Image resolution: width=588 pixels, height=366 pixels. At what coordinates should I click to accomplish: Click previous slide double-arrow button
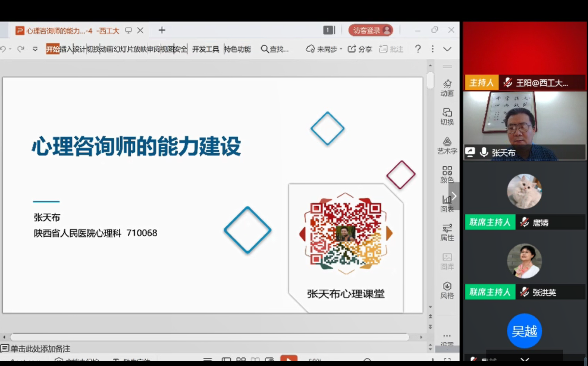pyautogui.click(x=430, y=316)
